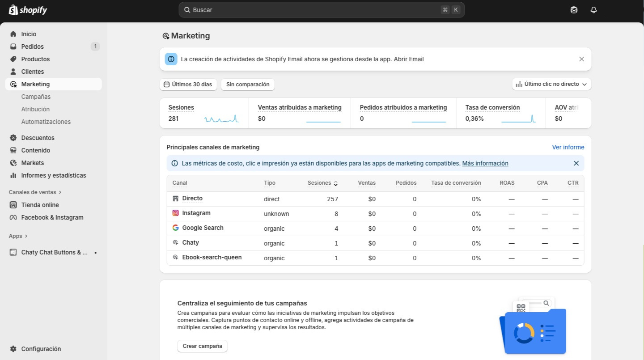Dismiss the Shopify Email info banner
This screenshot has width=644, height=360.
tap(581, 59)
